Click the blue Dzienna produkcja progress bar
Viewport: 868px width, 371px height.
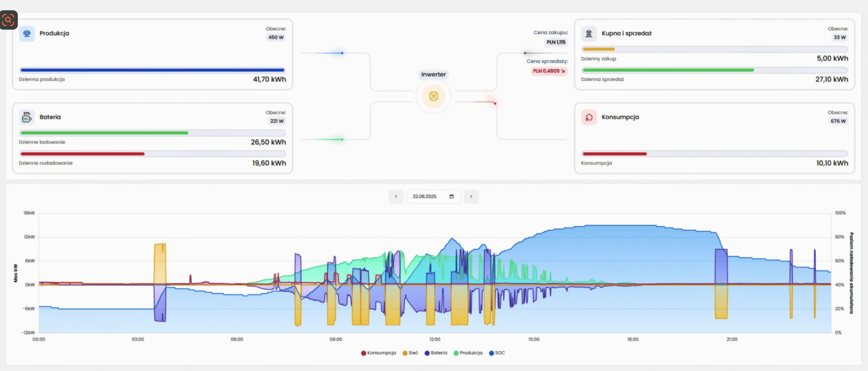pyautogui.click(x=152, y=70)
